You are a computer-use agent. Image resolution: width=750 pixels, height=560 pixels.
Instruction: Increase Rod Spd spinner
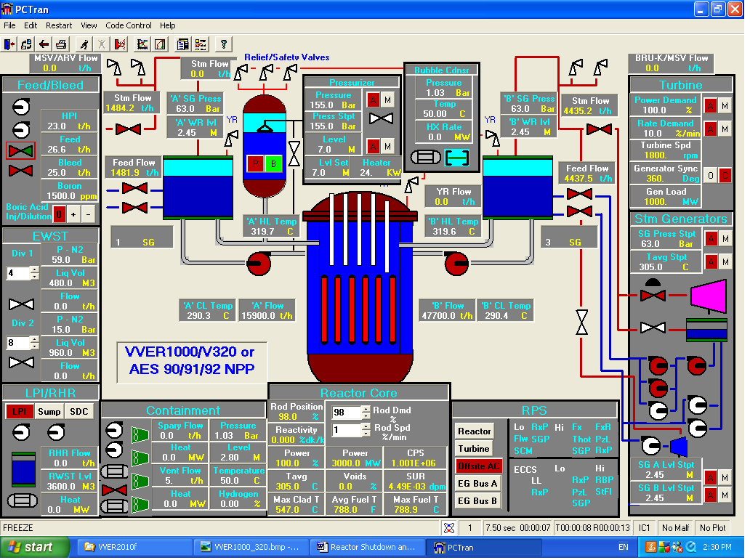(x=366, y=426)
